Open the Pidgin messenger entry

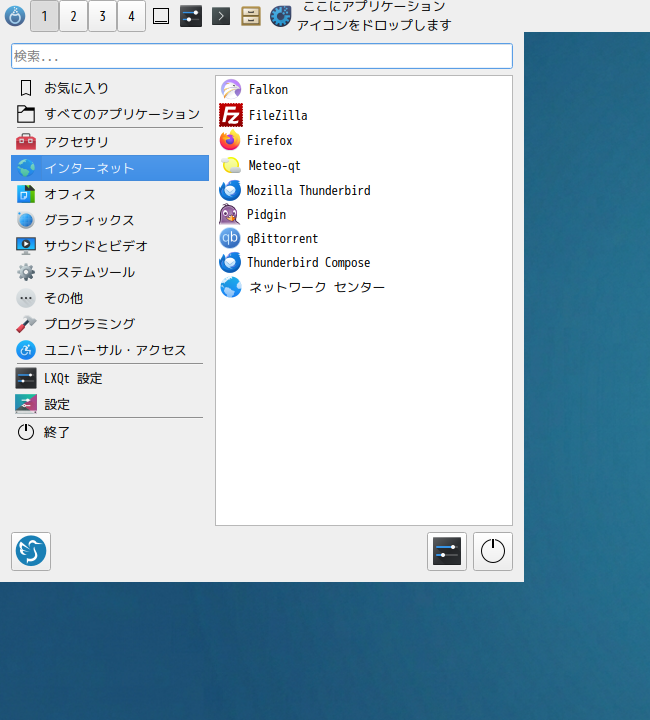pos(364,214)
